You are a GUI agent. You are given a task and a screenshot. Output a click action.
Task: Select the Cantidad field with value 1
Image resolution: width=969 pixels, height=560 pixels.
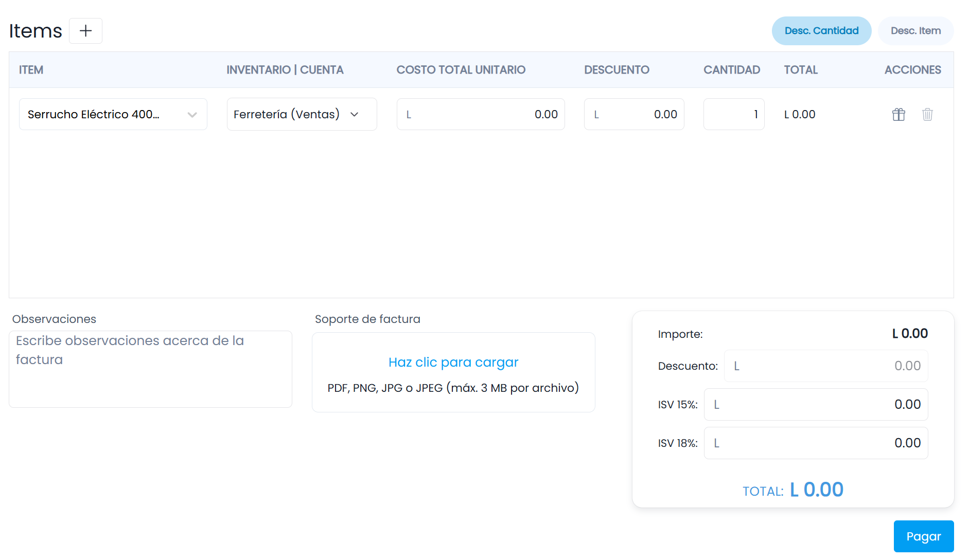click(x=734, y=114)
